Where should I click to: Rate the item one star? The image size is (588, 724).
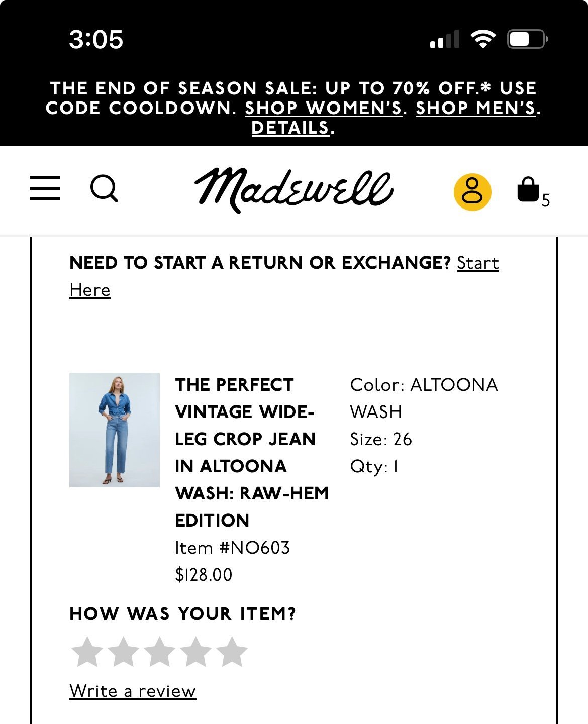(87, 652)
